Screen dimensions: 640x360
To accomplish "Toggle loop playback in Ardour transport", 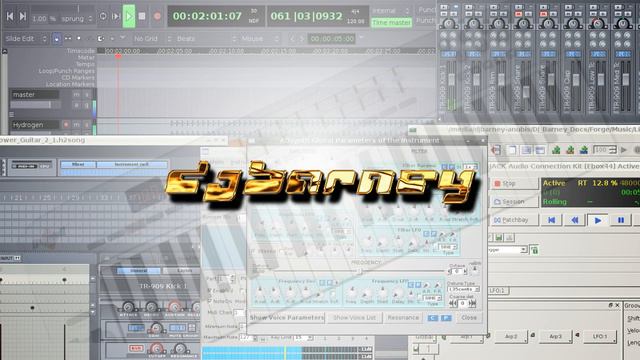I will coord(103,16).
